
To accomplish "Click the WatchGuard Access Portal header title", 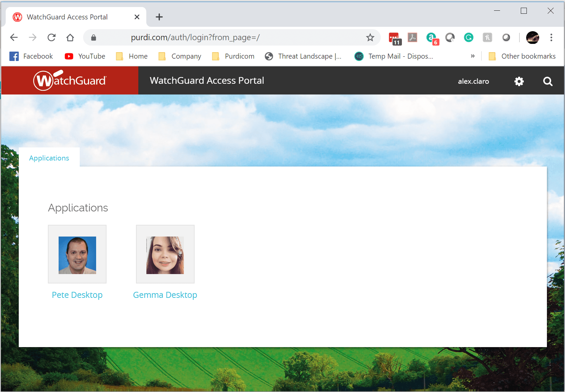I will [207, 80].
